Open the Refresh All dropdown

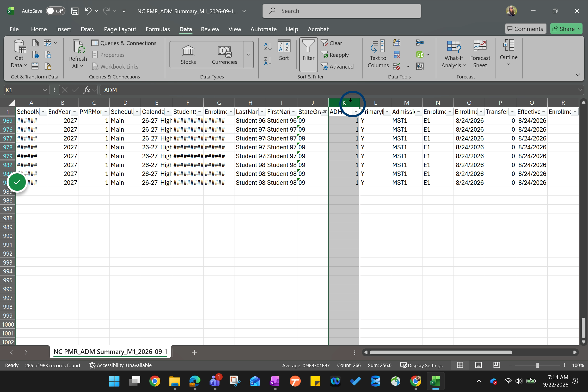78,66
